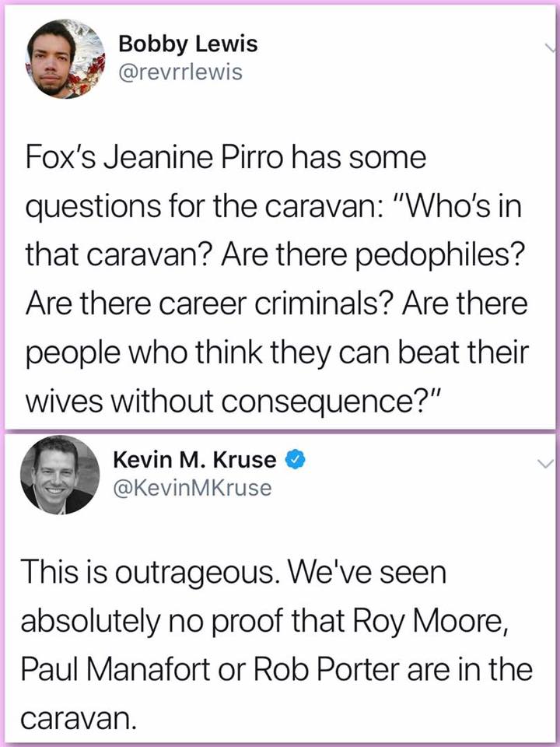Screen dimensions: 560x747
Task: Click the blue verified badge by Kevin M. Kruse
Action: pos(292,460)
